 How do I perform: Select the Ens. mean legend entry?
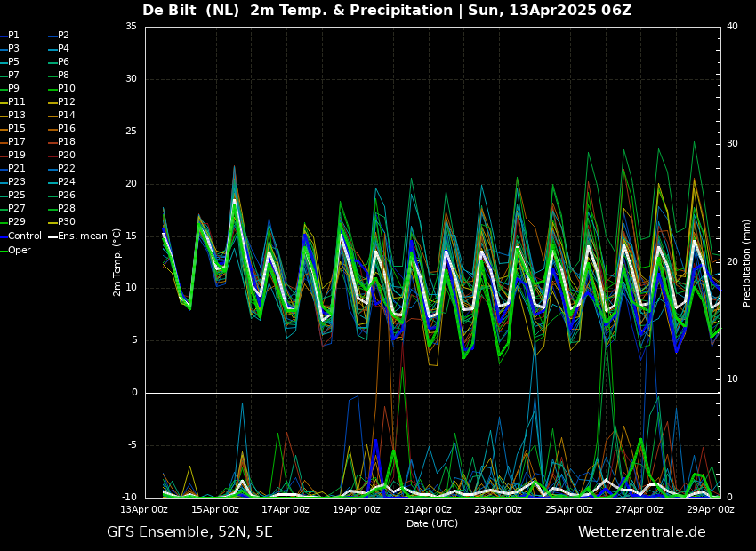click(x=78, y=236)
